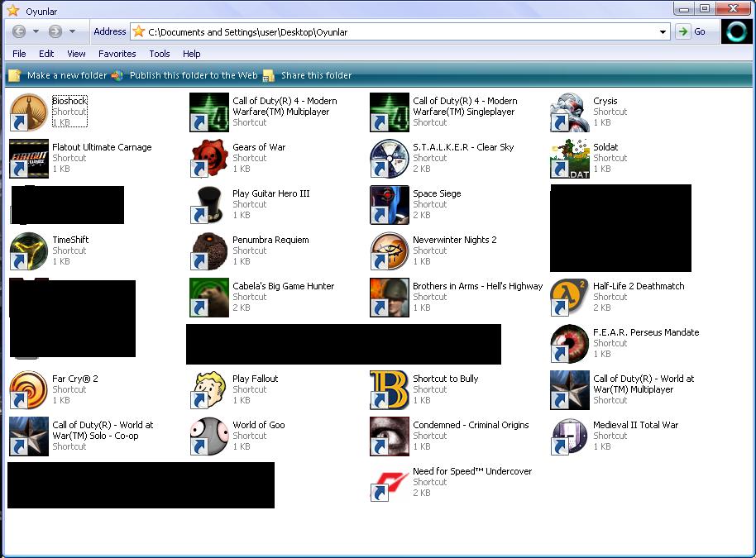Click Share this folder
The image size is (756, 558).
pyautogui.click(x=308, y=76)
